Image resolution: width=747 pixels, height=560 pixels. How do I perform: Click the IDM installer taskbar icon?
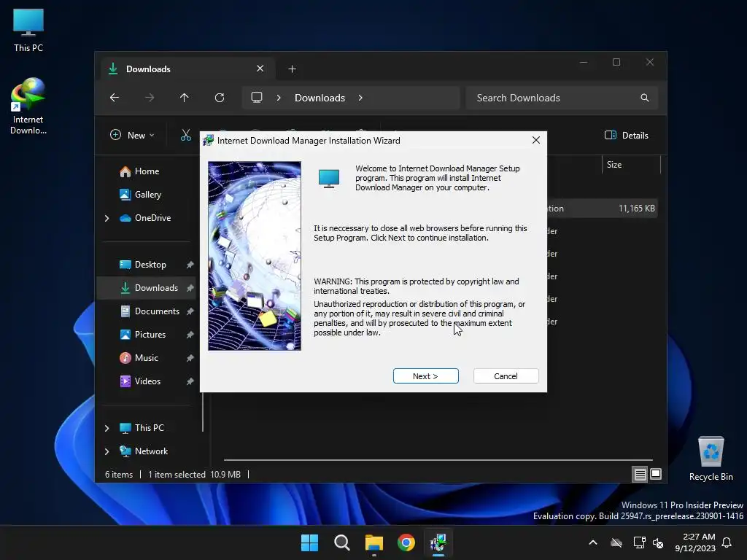click(x=438, y=542)
